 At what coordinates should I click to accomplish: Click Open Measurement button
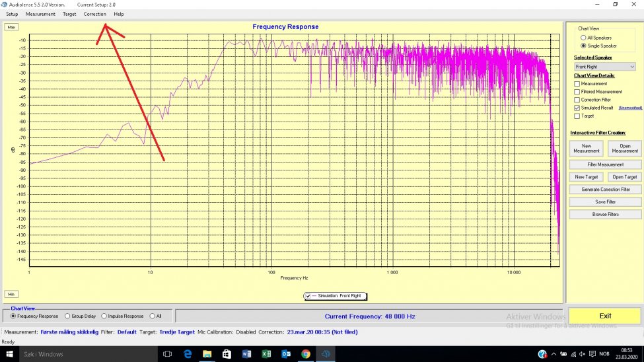(x=625, y=149)
